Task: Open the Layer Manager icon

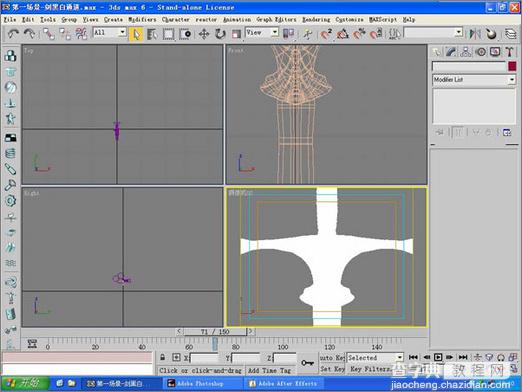Action: pyautogui.click(x=510, y=34)
